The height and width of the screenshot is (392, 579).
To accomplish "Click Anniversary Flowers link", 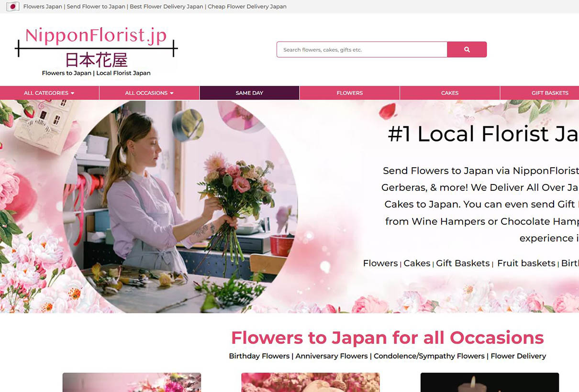I will pyautogui.click(x=332, y=356).
